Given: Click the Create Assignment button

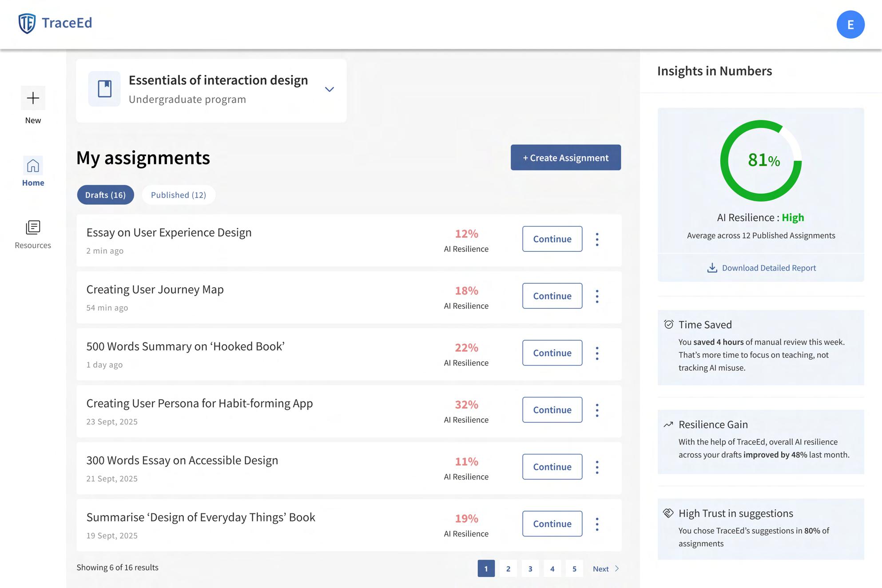Looking at the screenshot, I should [x=565, y=158].
